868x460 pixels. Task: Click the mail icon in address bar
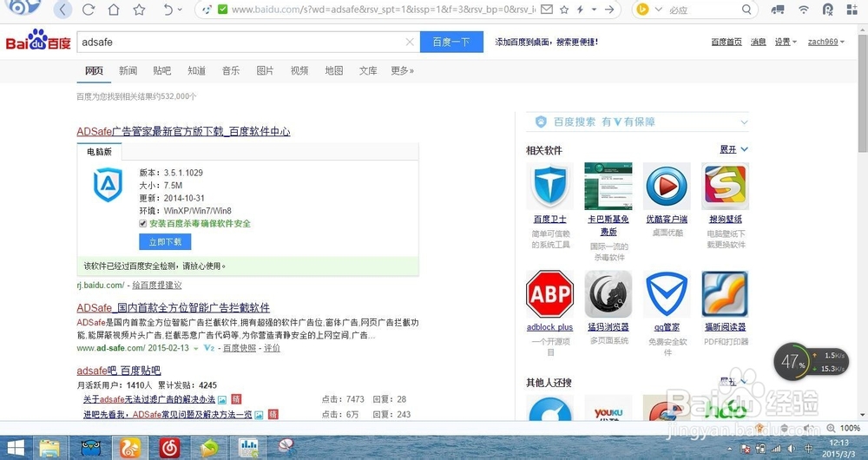pyautogui.click(x=547, y=10)
